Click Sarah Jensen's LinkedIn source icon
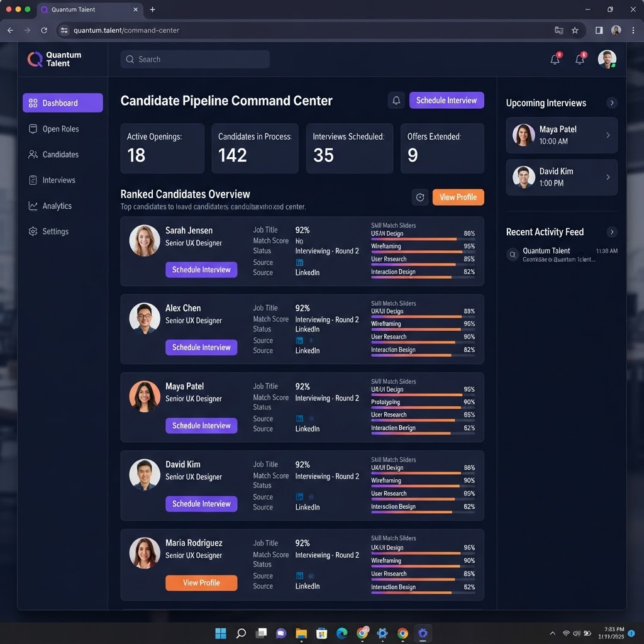Image resolution: width=644 pixels, height=644 pixels. (x=299, y=262)
